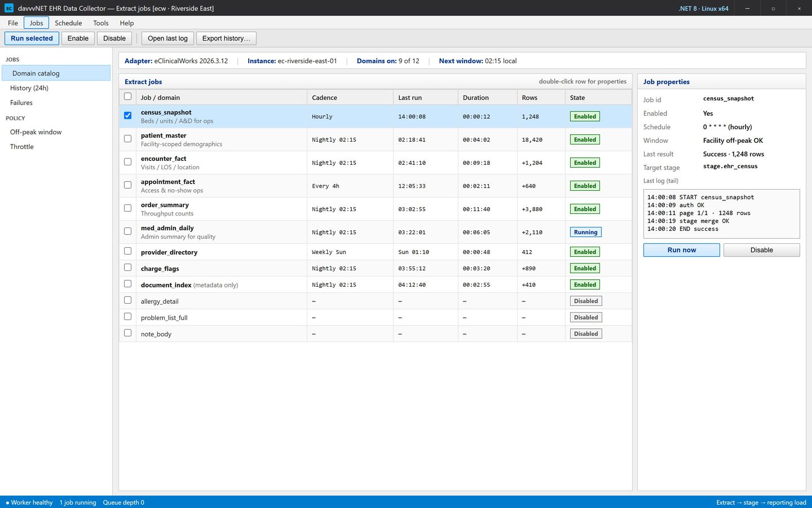Click Disabled badge on note_body row
Viewport: 812px width, 508px height.
[x=586, y=334]
